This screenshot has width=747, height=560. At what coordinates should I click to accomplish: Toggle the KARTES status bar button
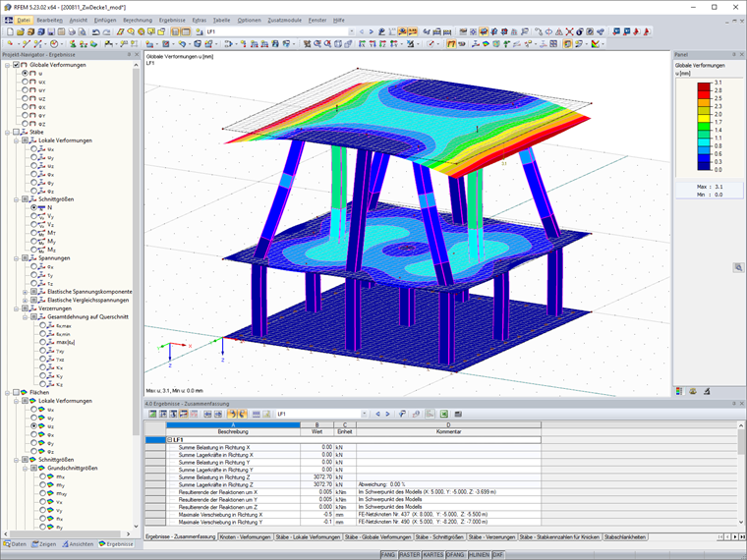(x=433, y=555)
